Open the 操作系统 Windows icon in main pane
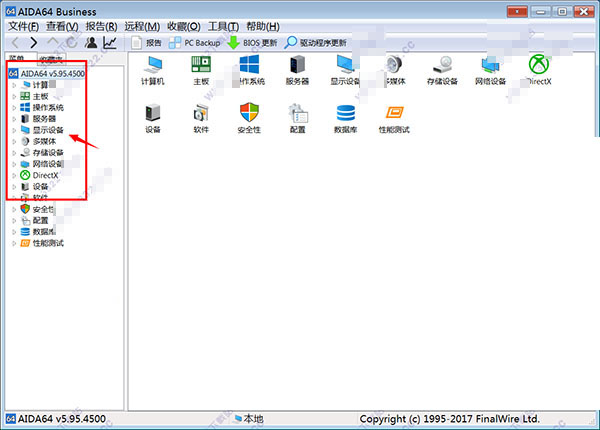The image size is (600, 430). tap(249, 70)
